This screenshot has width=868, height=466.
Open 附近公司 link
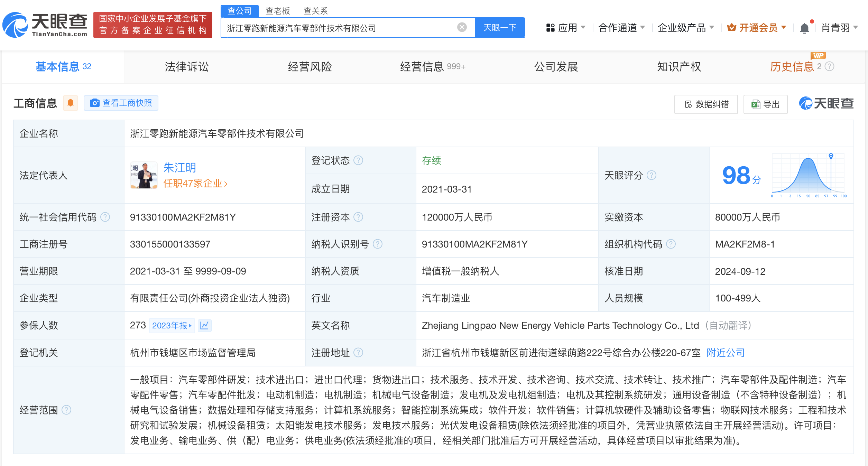726,353
